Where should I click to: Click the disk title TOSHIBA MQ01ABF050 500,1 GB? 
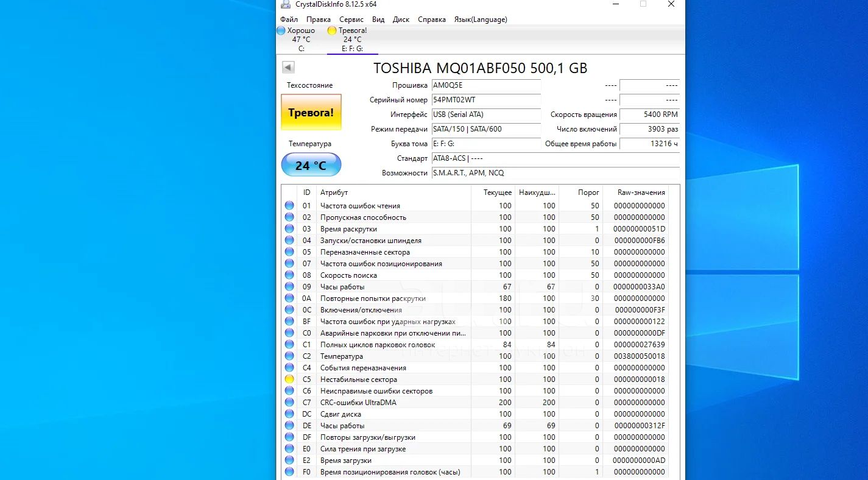tap(480, 68)
